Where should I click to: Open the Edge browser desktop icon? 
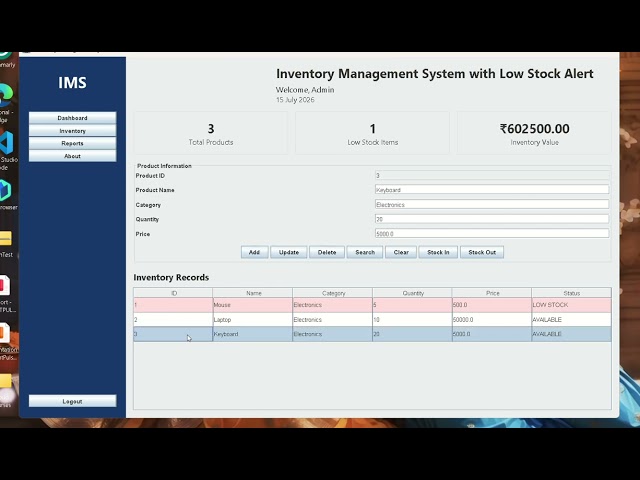(7, 102)
